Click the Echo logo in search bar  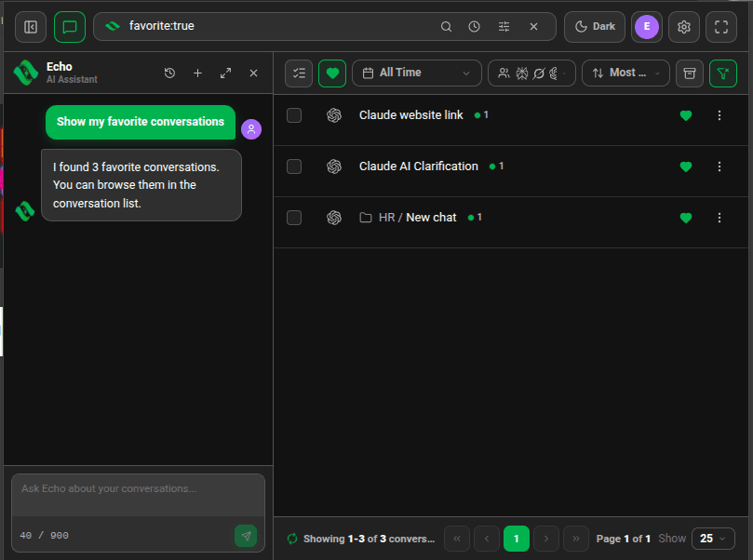(x=113, y=26)
